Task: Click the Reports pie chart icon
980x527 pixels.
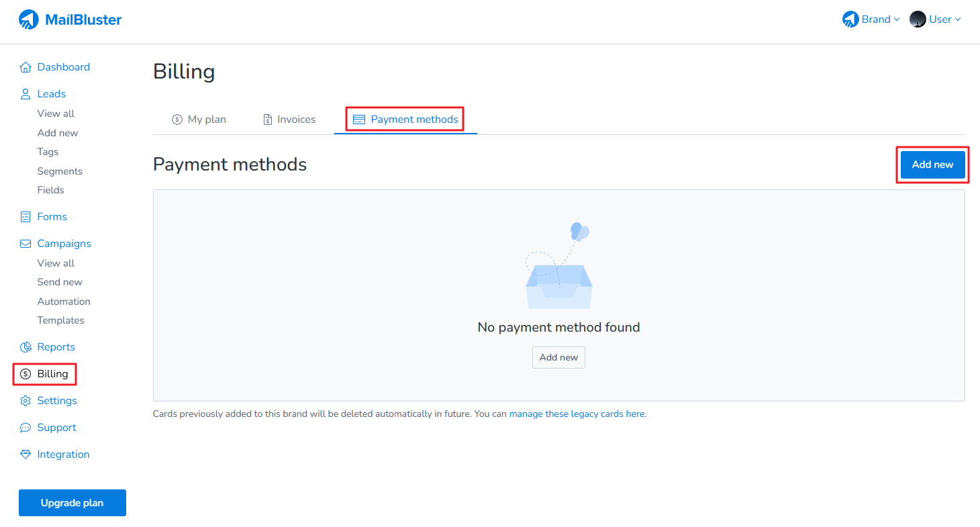Action: click(x=26, y=347)
